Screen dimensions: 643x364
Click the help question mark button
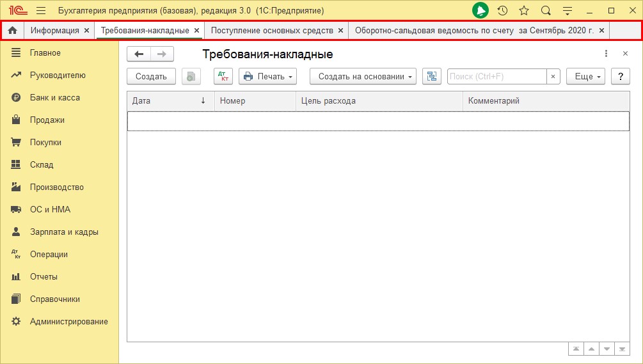[x=620, y=76]
